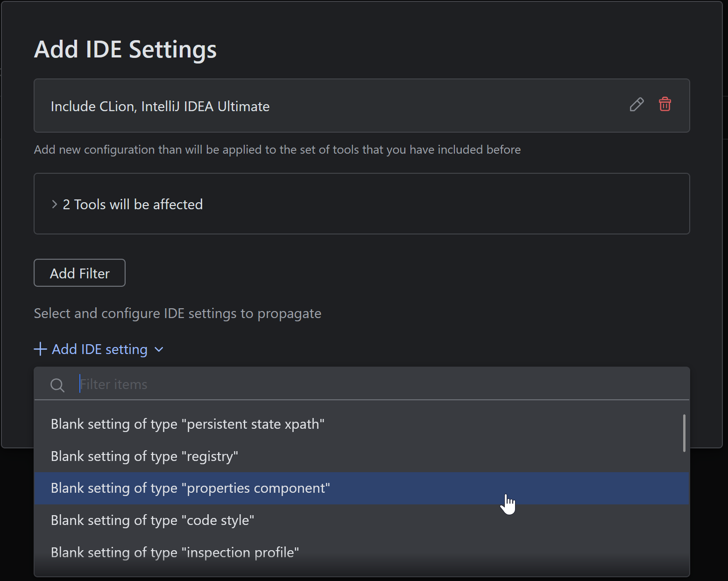
Task: Select blank setting of type 'persistent state xpath'
Action: pyautogui.click(x=187, y=424)
